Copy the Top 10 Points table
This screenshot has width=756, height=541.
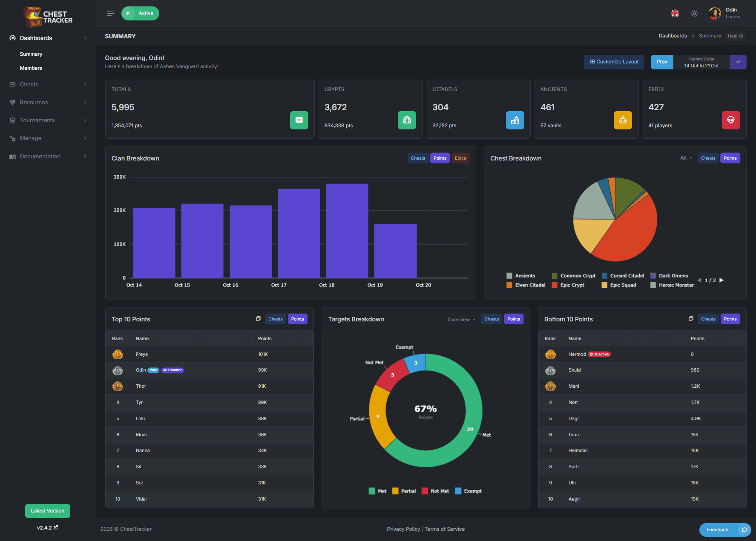(x=258, y=319)
